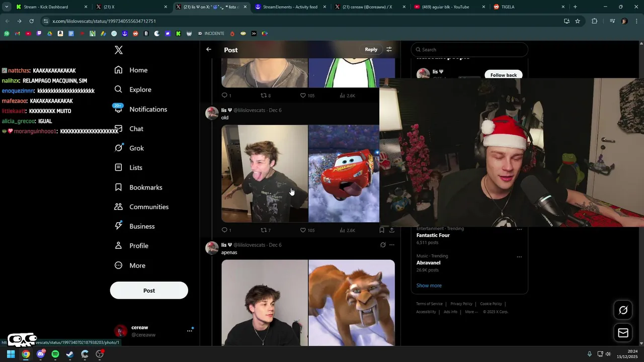Bookmark the "old" post
This screenshot has height=362, width=644.
point(382,230)
